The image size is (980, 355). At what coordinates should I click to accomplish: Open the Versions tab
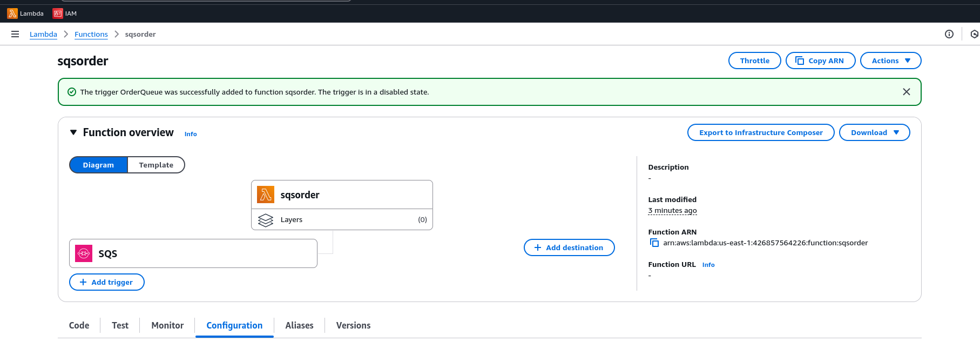point(353,325)
